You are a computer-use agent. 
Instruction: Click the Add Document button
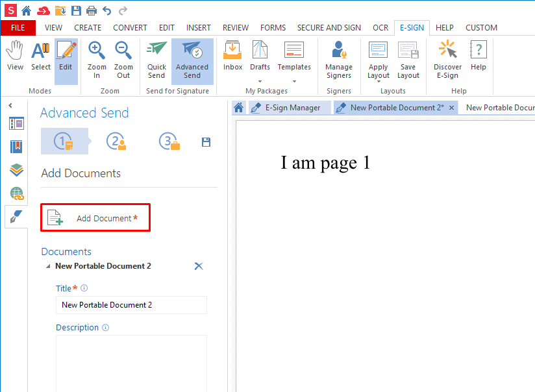[96, 218]
